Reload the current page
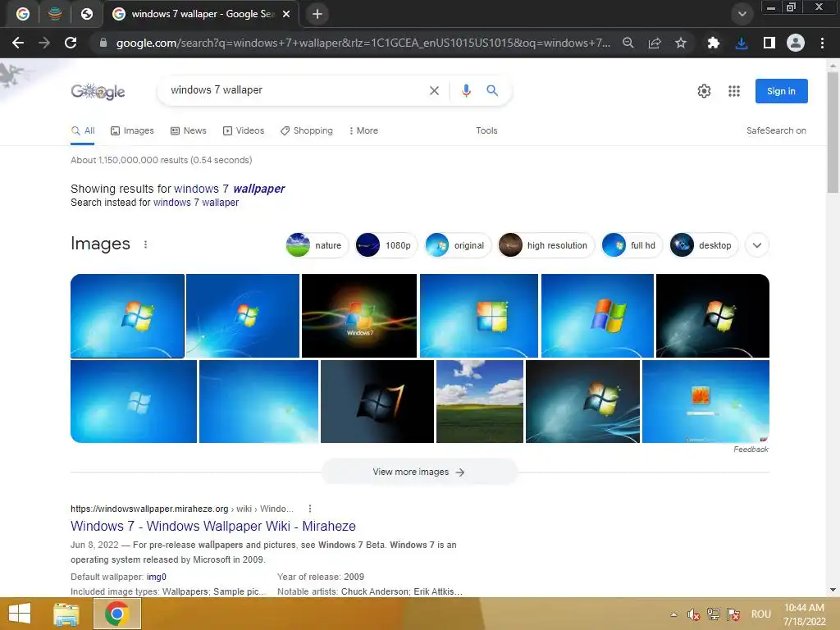The height and width of the screenshot is (630, 840). point(71,43)
